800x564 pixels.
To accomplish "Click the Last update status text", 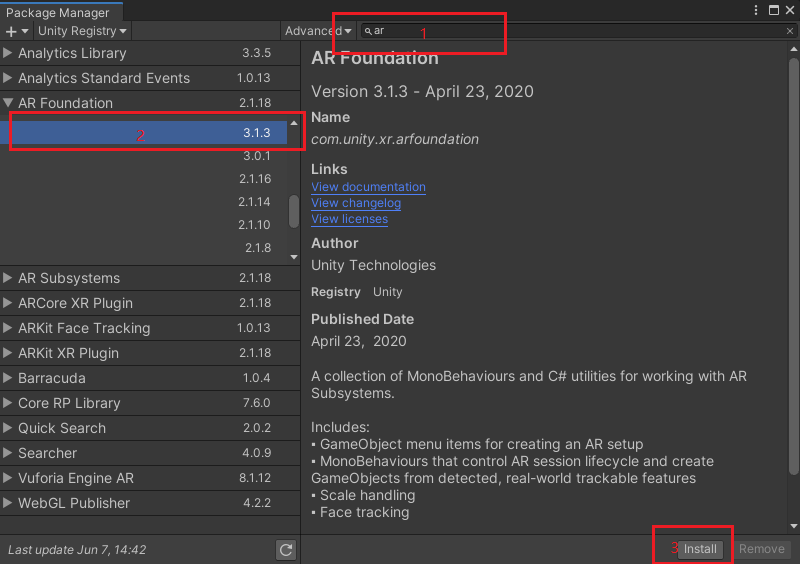I will point(77,550).
